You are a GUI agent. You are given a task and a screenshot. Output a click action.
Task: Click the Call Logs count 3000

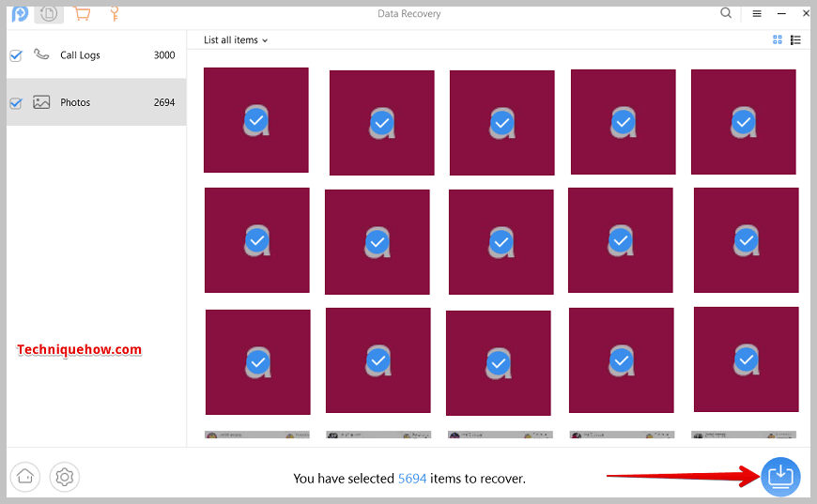(164, 55)
